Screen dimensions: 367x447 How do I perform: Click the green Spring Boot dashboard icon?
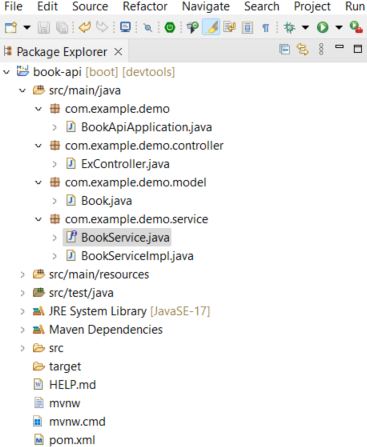tap(170, 27)
